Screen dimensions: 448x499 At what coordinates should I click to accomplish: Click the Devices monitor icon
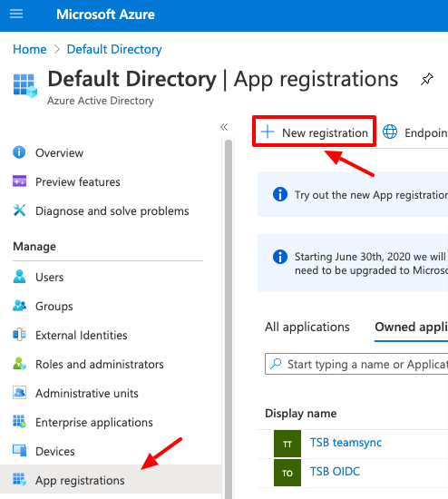tap(19, 450)
